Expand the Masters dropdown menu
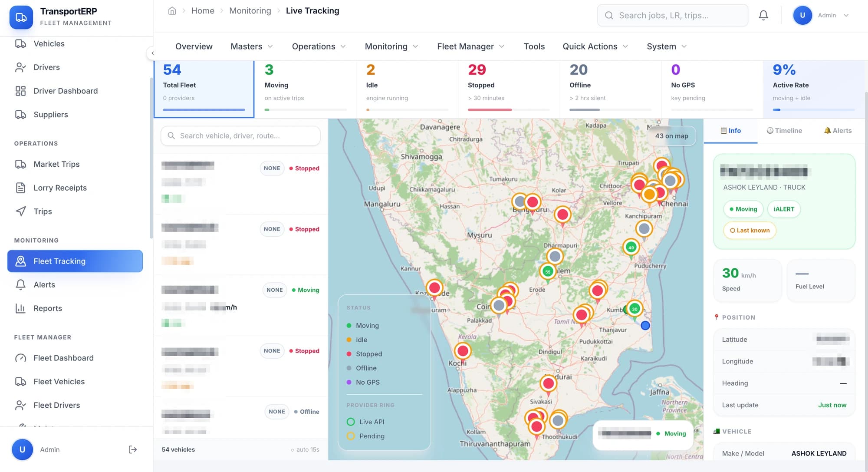Screen dimensions: 868x472 252,46
